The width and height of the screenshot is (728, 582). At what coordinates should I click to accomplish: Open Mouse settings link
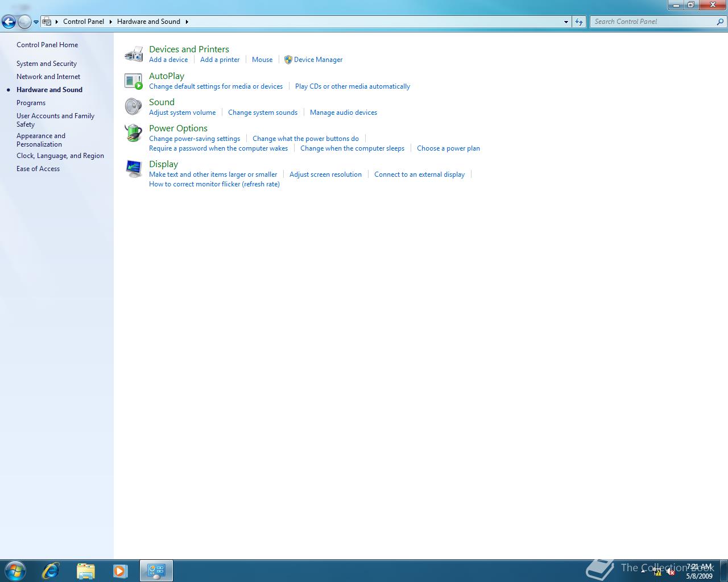262,60
